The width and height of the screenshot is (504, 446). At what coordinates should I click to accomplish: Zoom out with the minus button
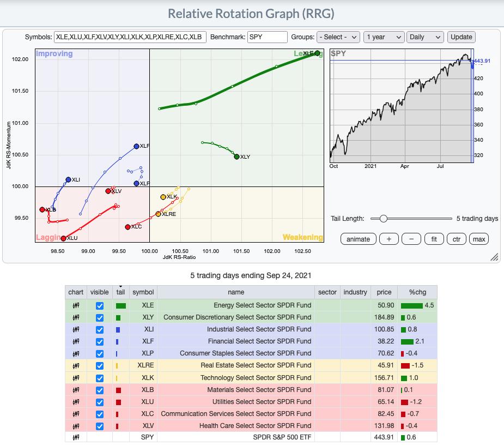[x=411, y=239]
